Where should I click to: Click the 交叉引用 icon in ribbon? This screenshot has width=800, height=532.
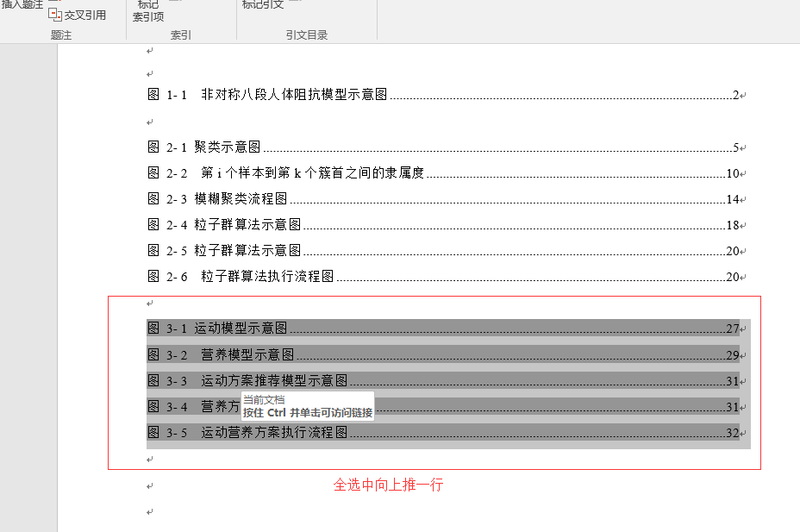click(54, 15)
